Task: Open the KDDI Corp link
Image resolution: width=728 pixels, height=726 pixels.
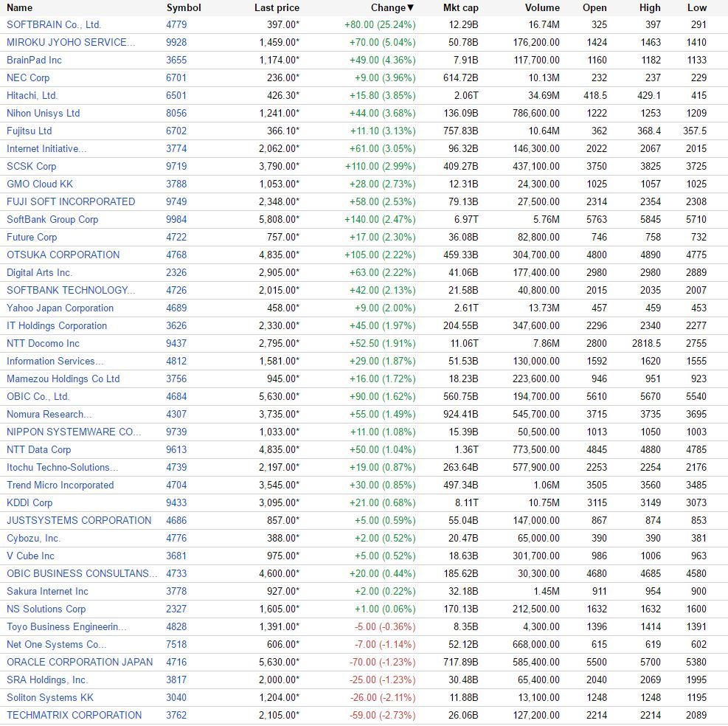Action: 30,502
